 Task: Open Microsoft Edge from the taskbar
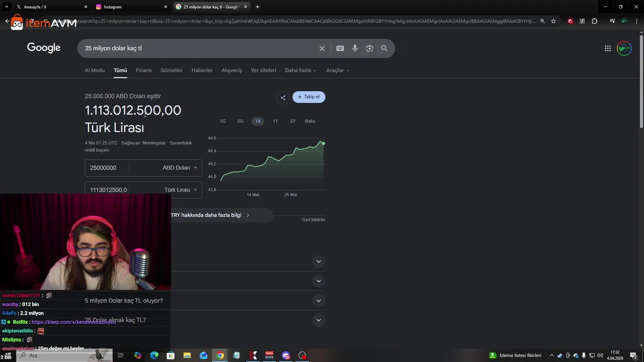click(154, 355)
